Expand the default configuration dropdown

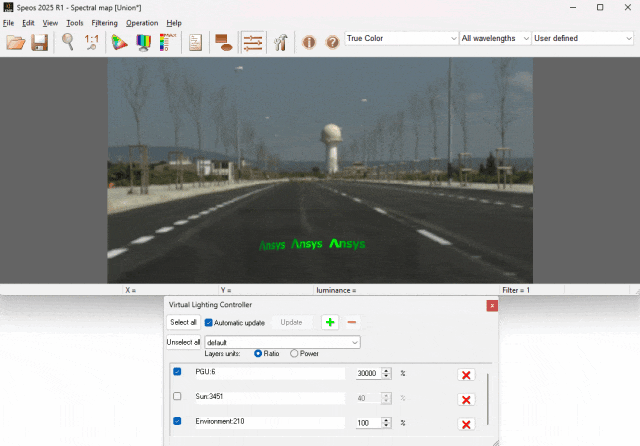click(x=282, y=342)
